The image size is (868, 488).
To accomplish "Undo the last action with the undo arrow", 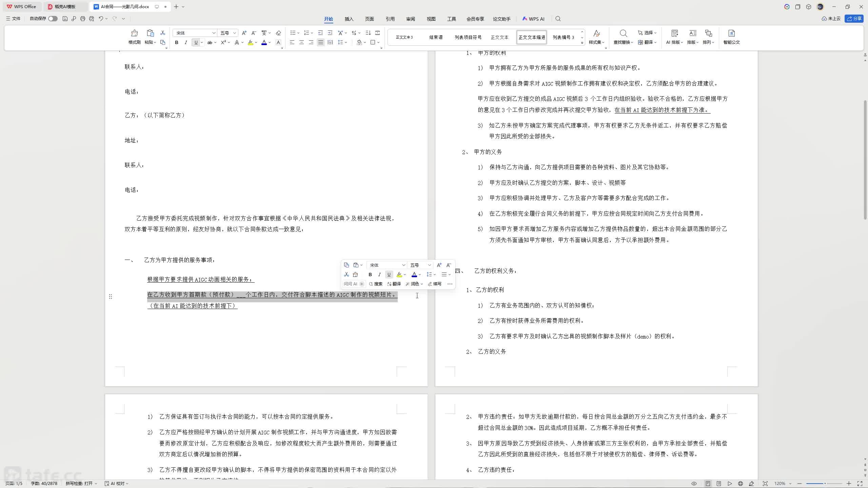I will (x=101, y=19).
